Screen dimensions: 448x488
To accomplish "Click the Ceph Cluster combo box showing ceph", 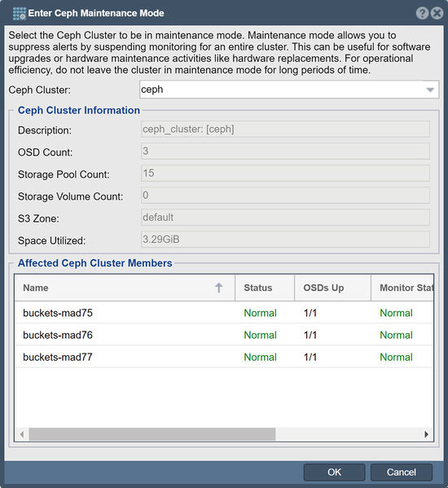I will pyautogui.click(x=289, y=90).
